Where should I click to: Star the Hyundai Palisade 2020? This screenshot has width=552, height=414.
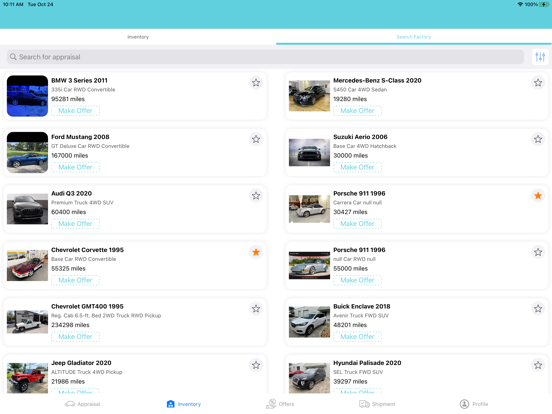[x=538, y=365]
